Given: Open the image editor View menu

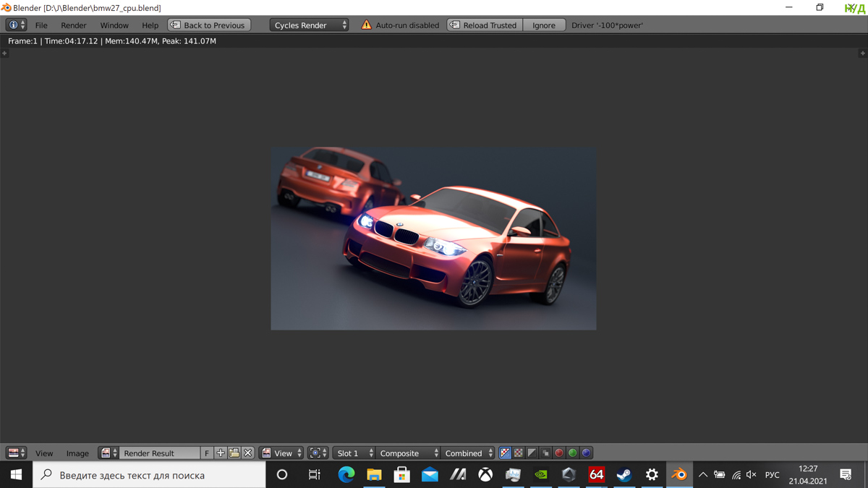Looking at the screenshot, I should [44, 453].
